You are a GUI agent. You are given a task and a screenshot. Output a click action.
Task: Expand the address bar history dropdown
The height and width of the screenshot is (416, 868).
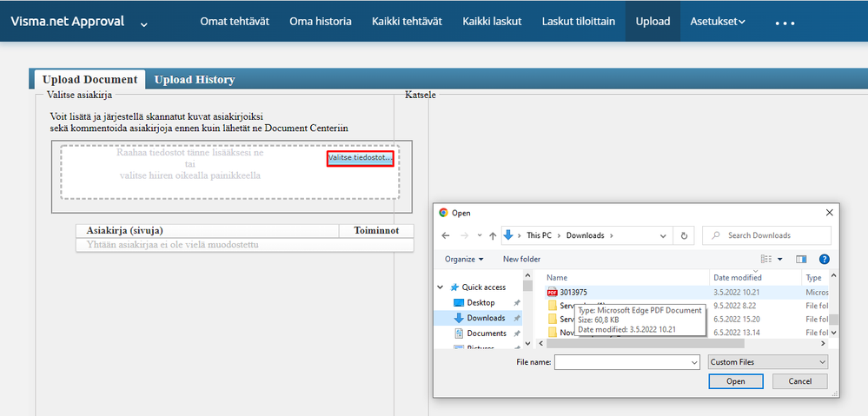[663, 235]
